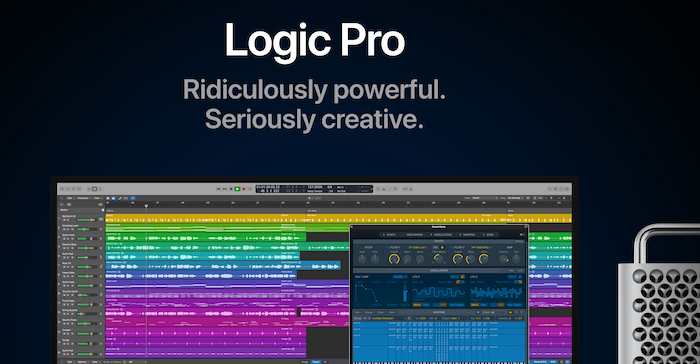Open the View menu in tracks area
700x364 pixels.
tap(97, 198)
